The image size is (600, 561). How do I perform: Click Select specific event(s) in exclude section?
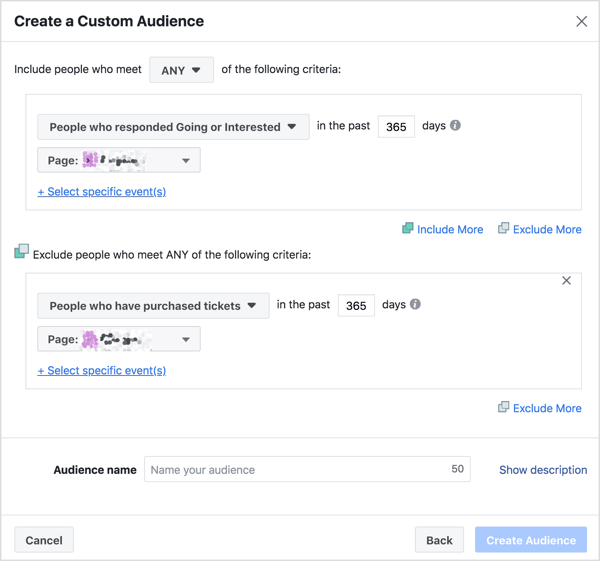click(x=102, y=370)
